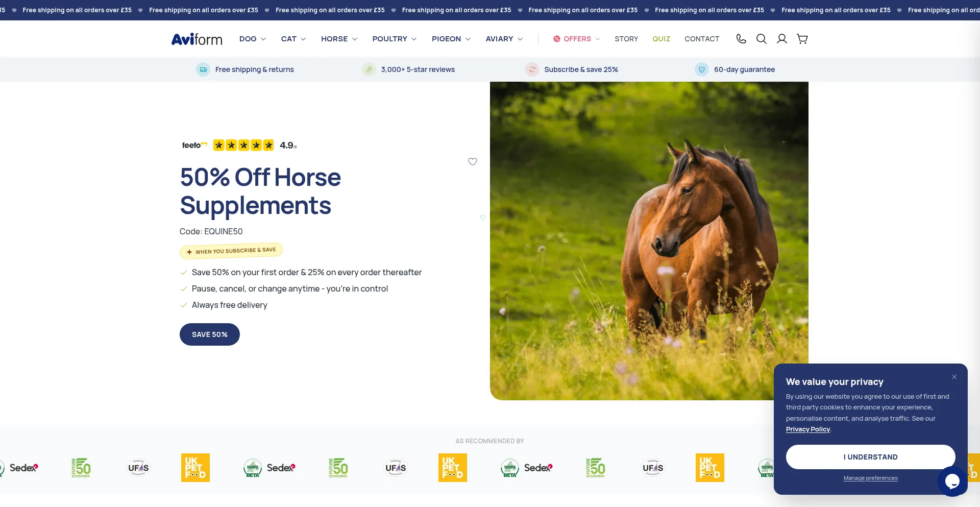Open the HORSE menu label
This screenshot has height=507, width=980.
click(x=334, y=39)
